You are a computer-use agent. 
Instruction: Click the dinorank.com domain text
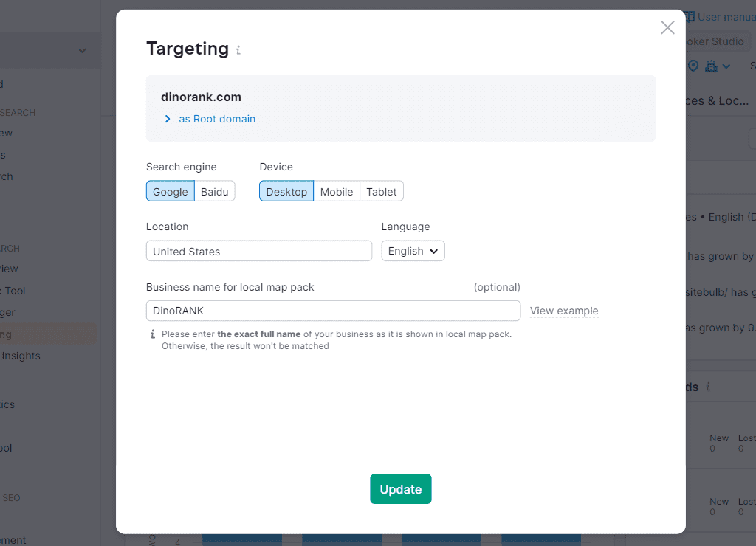click(x=201, y=97)
